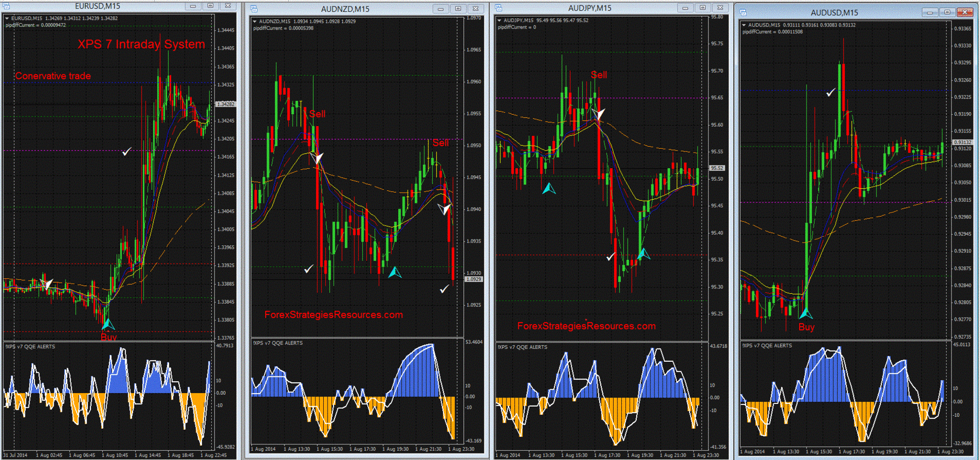Click '1 Aug 21:30' on AUDUSD time axis
The width and height of the screenshot is (980, 460).
tap(918, 451)
